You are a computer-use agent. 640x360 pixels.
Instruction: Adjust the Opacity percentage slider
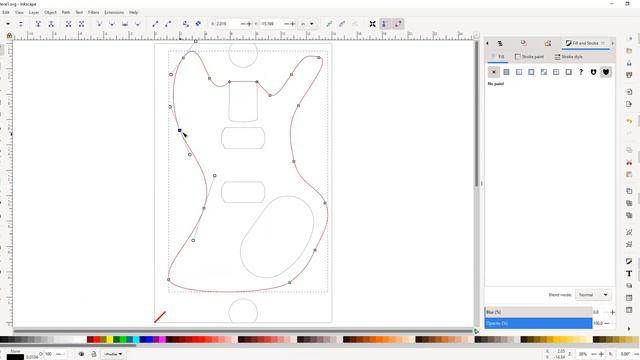coord(538,323)
